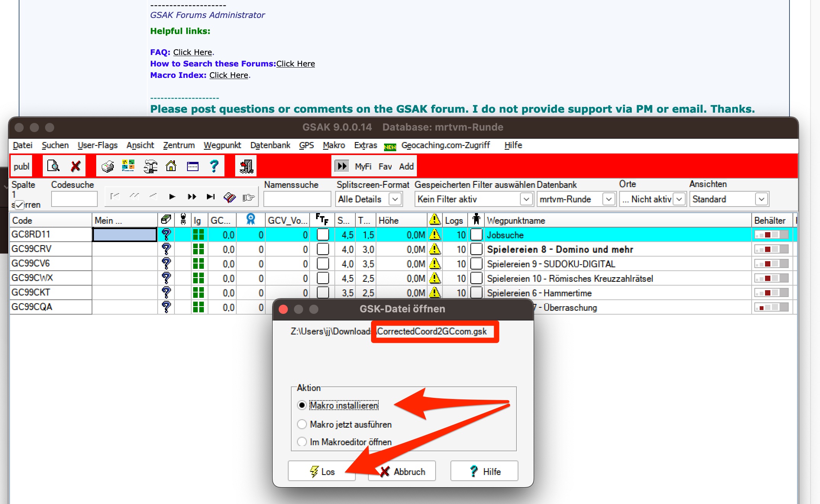Click the MyFi toolbar button
The width and height of the screenshot is (820, 504).
click(x=363, y=166)
